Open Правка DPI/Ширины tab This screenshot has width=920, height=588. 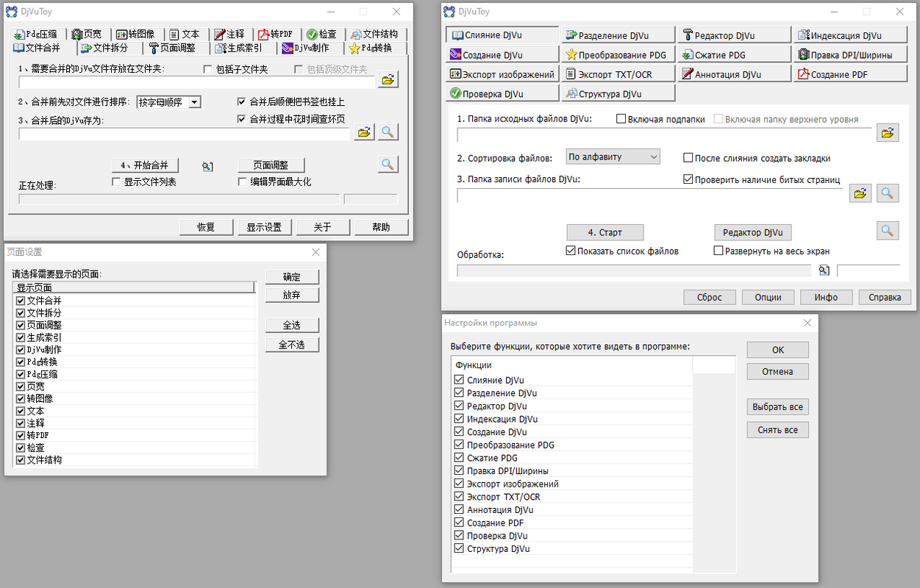pyautogui.click(x=849, y=54)
